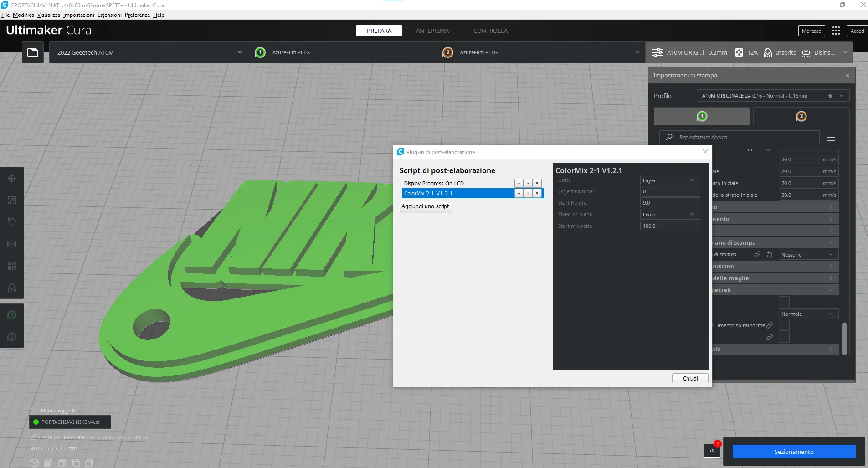Open the Fixed or blend dropdown
This screenshot has height=468, width=868.
click(670, 215)
